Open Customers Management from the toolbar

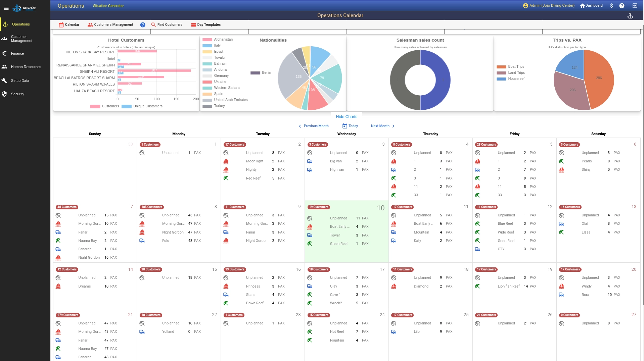click(110, 24)
